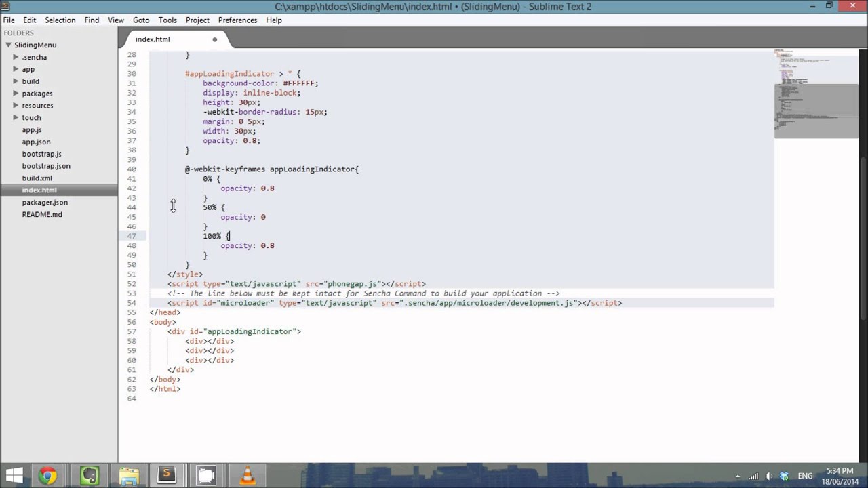Screen dimensions: 868x488
Task: Open the View menu
Action: pyautogui.click(x=116, y=20)
